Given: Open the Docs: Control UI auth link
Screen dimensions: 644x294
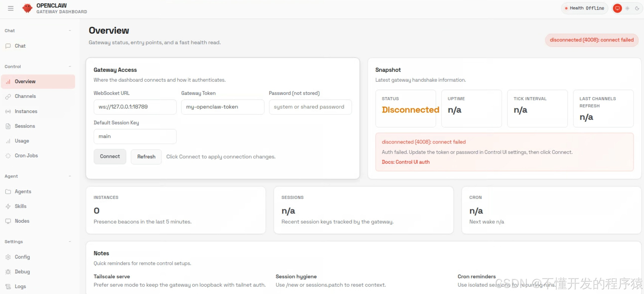Looking at the screenshot, I should (405, 162).
